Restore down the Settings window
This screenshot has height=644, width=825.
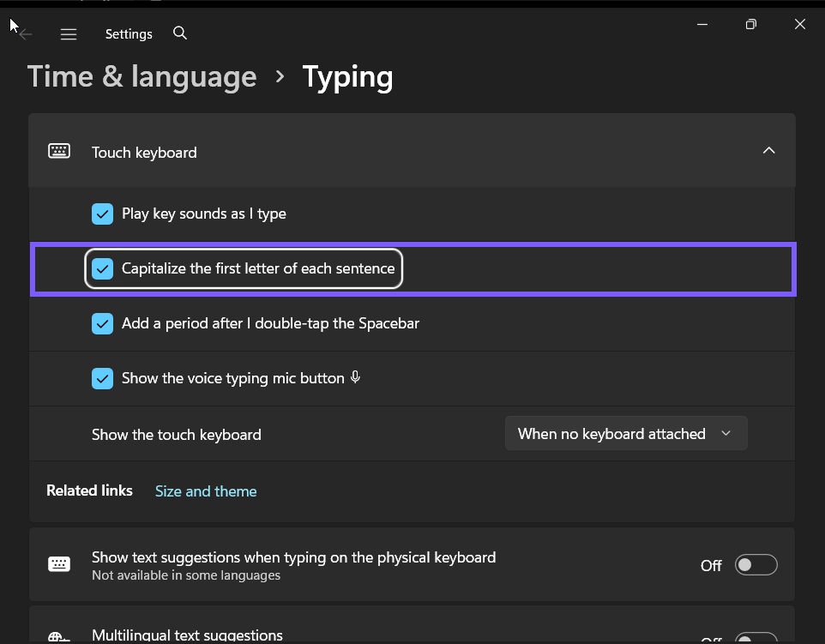[x=750, y=24]
